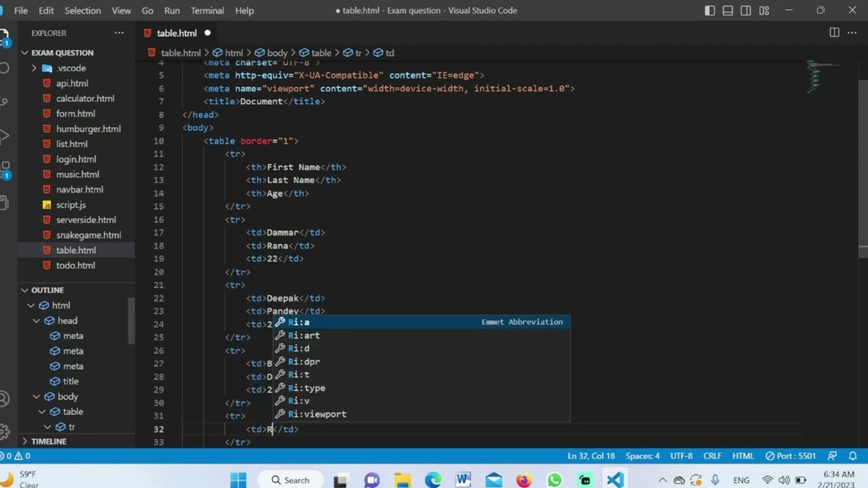This screenshot has height=488, width=868.
Task: Open the editor More Actions ellipsis
Action: (852, 33)
